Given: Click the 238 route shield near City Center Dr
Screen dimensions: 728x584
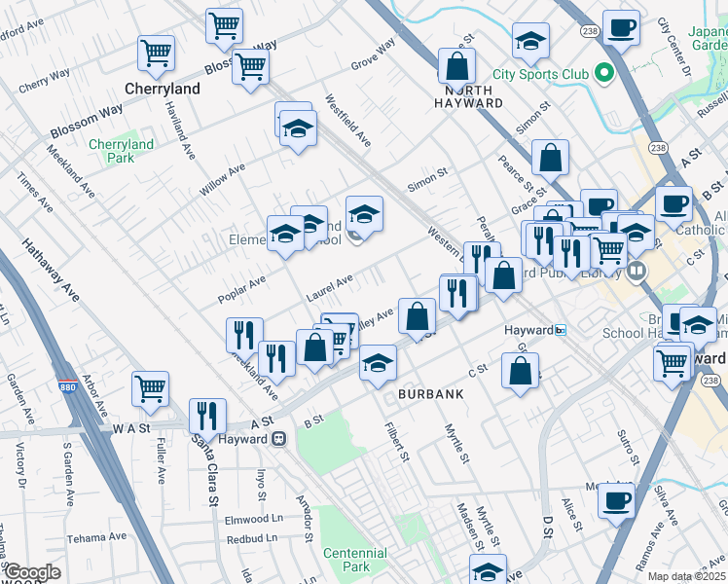Looking at the screenshot, I should [590, 31].
